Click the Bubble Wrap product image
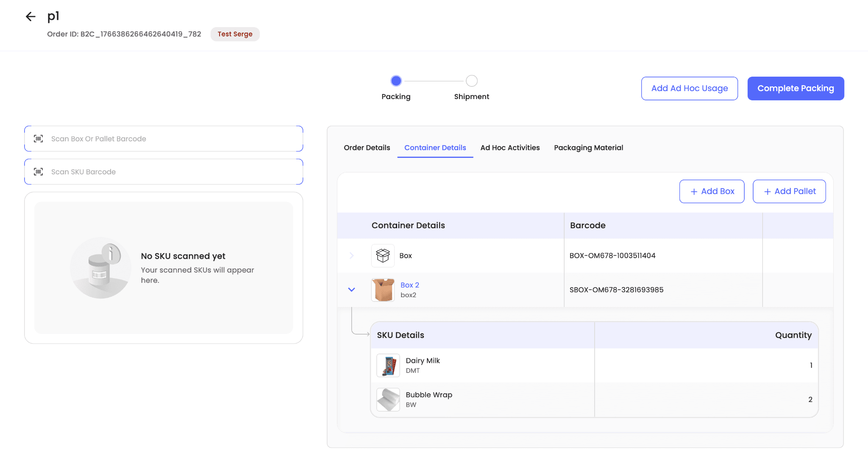The height and width of the screenshot is (470, 868). coord(388,399)
